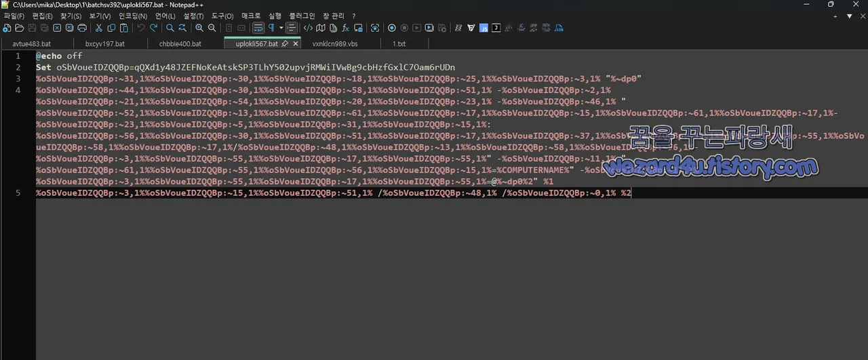Open the 인코딩(N) menu
The height and width of the screenshot is (360, 868).
point(133,16)
